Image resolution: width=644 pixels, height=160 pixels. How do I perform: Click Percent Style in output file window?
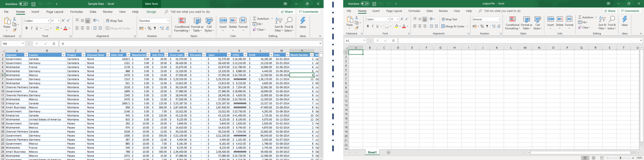tap(482, 26)
